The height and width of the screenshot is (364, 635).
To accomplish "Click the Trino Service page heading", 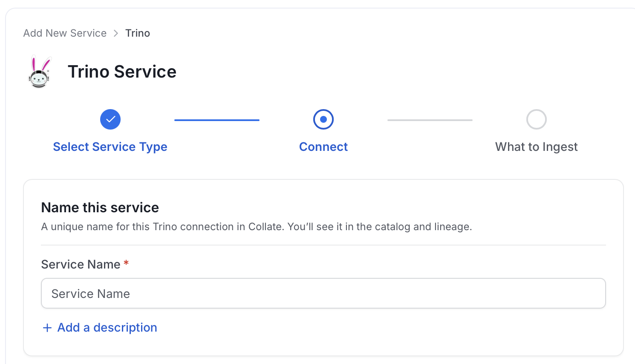I will point(122,72).
